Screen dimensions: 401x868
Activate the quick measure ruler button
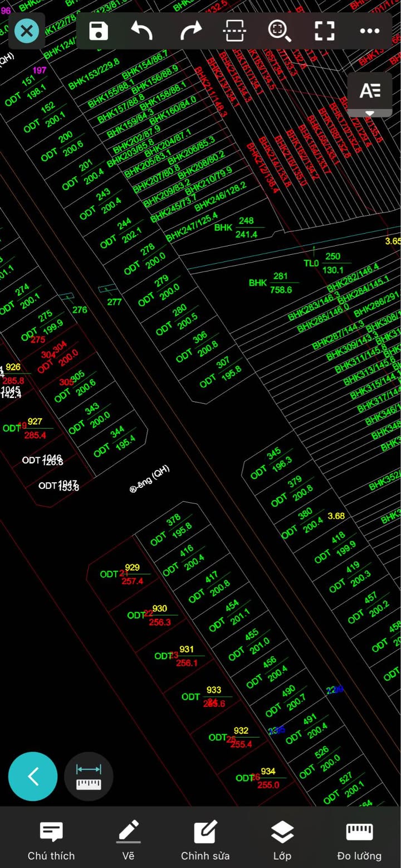pyautogui.click(x=89, y=777)
